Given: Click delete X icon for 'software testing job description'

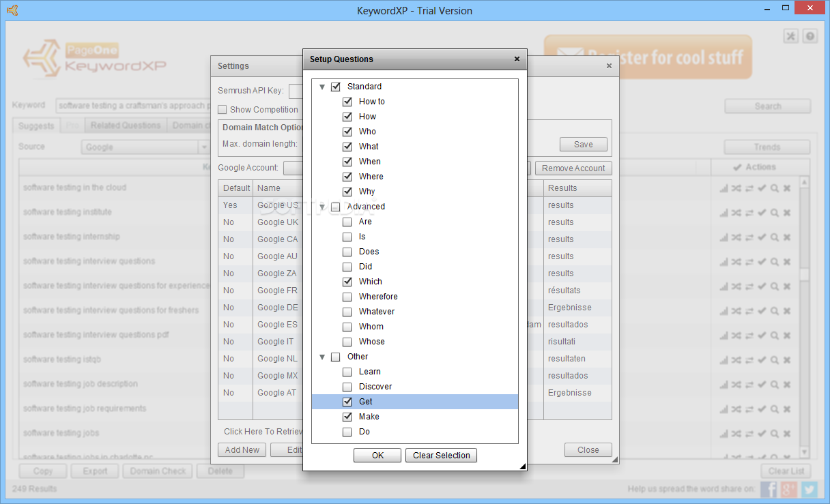Looking at the screenshot, I should 787,385.
